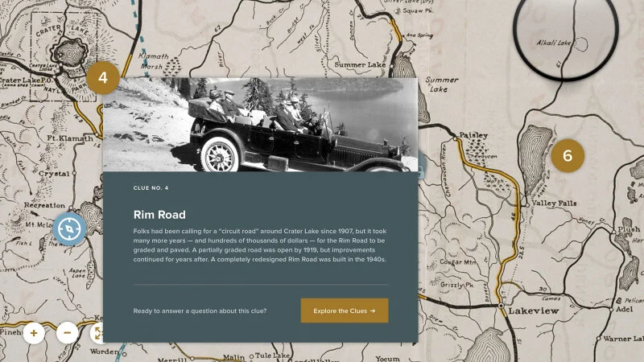Zoom out with the minus button
The width and height of the screenshot is (644, 362).
pos(68,333)
